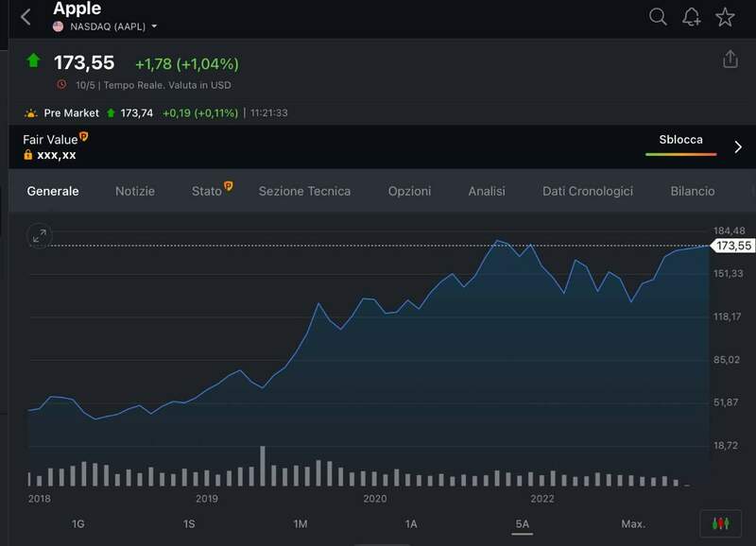Add price alert with bell icon
The height and width of the screenshot is (546, 756).
[692, 17]
